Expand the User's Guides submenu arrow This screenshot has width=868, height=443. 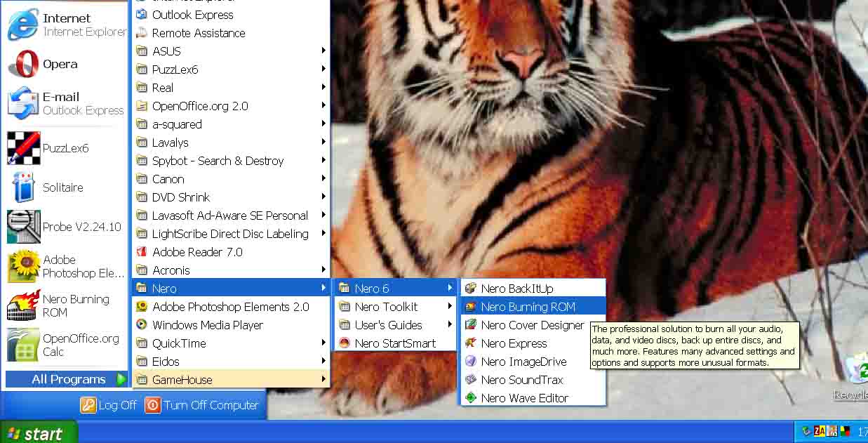tap(450, 325)
